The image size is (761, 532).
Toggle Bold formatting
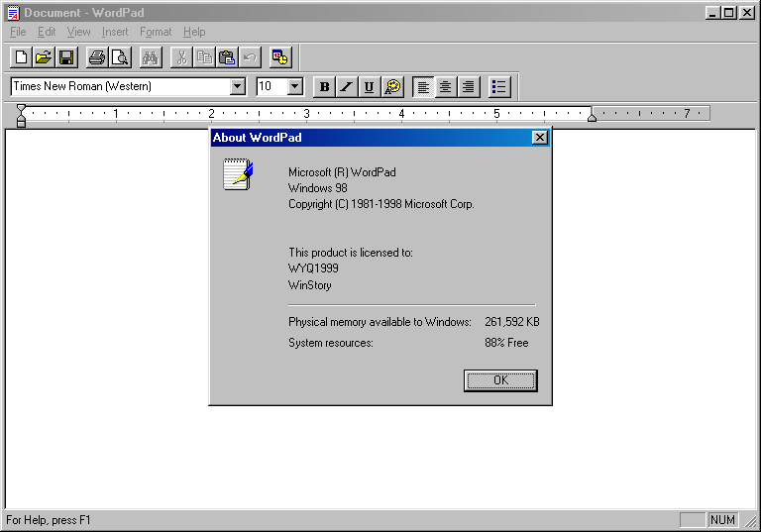click(325, 87)
